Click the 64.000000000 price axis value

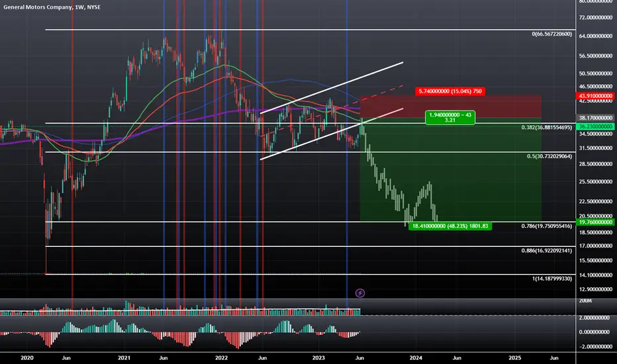point(595,36)
